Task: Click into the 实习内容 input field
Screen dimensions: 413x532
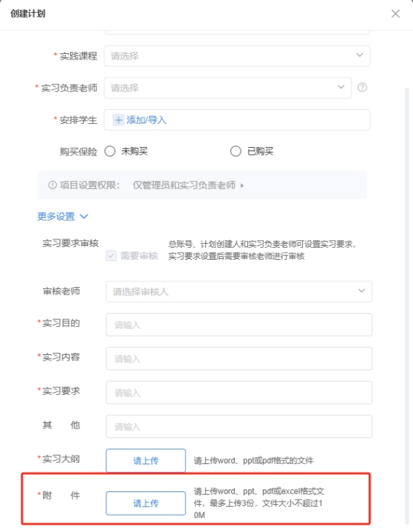Action: (239, 358)
